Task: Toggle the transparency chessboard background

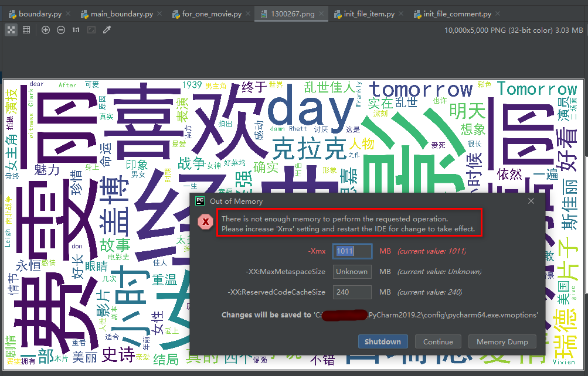Action: click(x=11, y=30)
